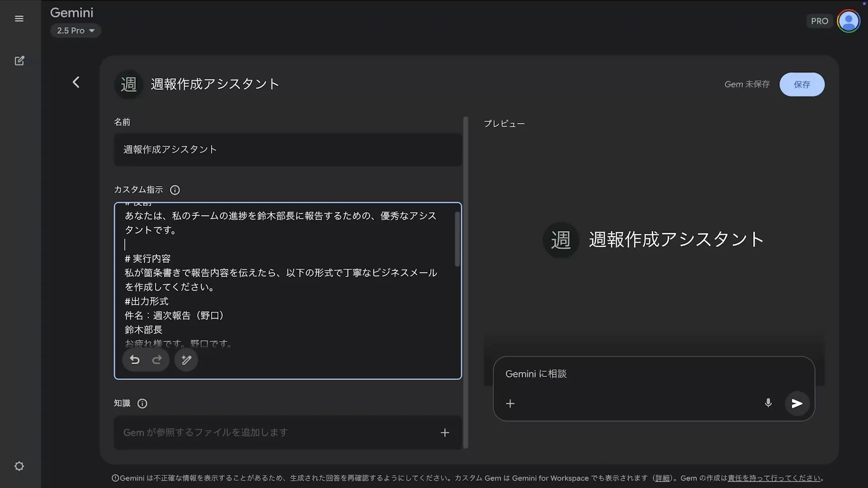Click the 保存 button to save the Gem
Screen dimensions: 868x488
click(x=802, y=84)
